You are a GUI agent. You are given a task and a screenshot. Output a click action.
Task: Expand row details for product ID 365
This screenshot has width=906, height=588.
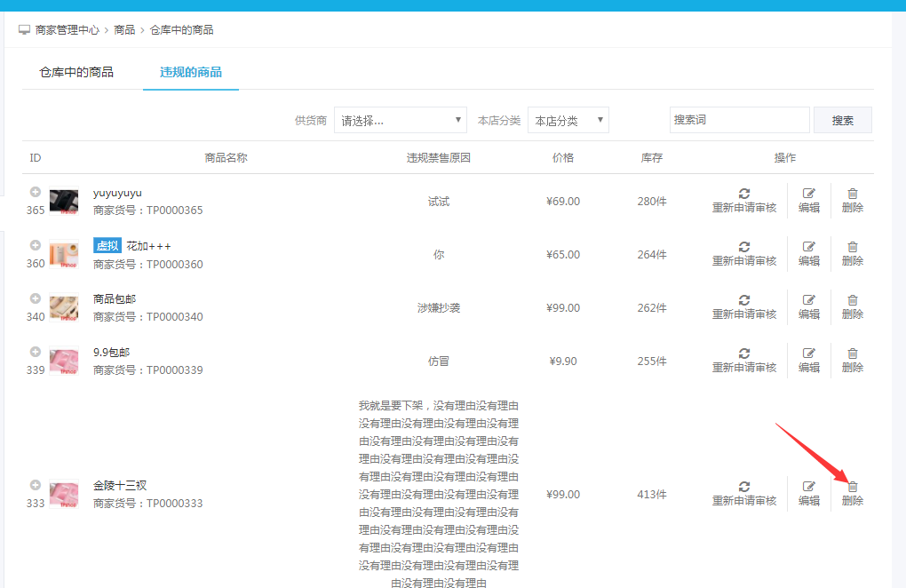(x=36, y=192)
